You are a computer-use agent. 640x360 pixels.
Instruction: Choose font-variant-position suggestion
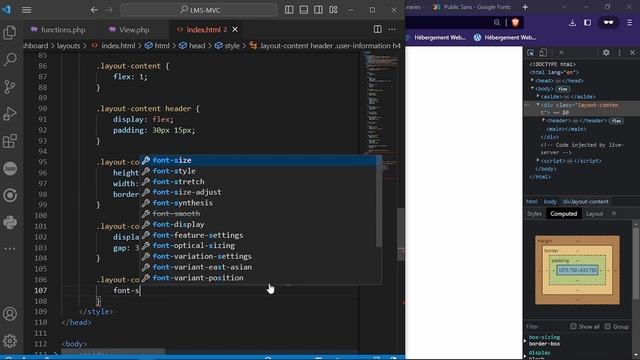pos(258,278)
